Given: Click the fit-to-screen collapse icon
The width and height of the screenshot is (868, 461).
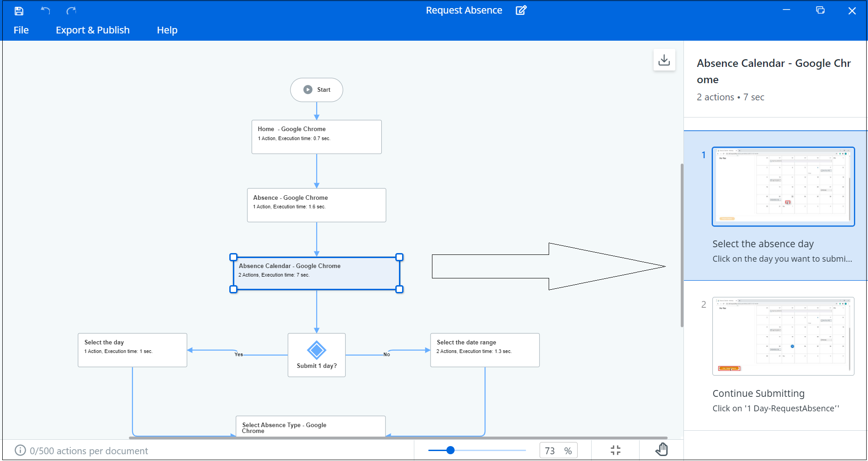Looking at the screenshot, I should 615,450.
